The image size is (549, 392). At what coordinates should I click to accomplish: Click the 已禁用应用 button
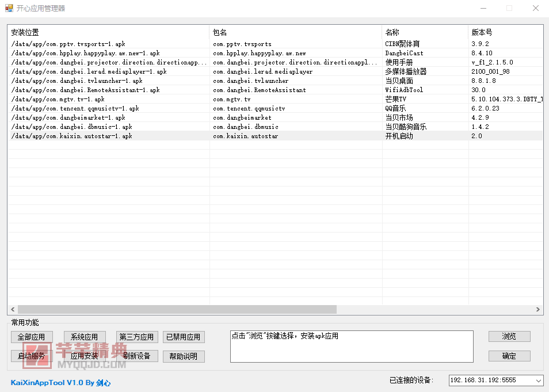pos(184,337)
